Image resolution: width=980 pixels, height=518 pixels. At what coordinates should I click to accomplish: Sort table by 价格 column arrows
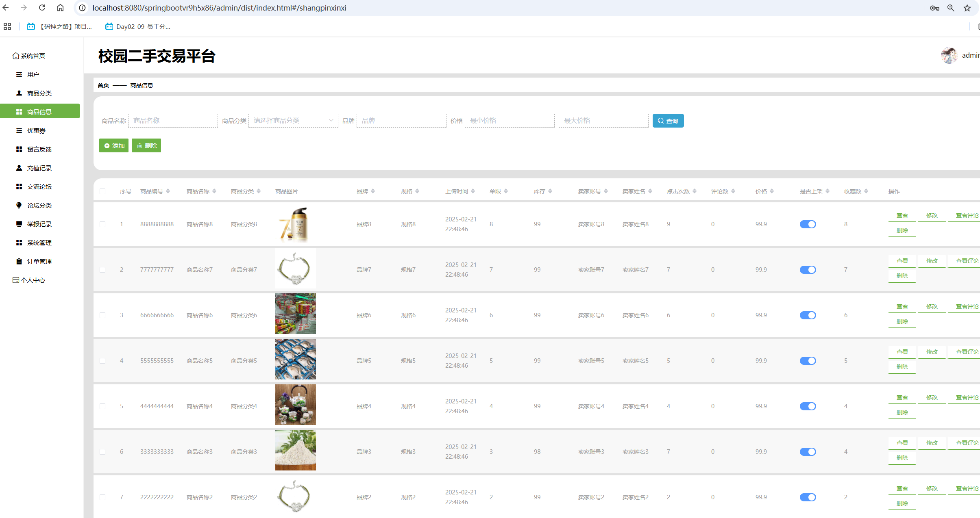772,191
